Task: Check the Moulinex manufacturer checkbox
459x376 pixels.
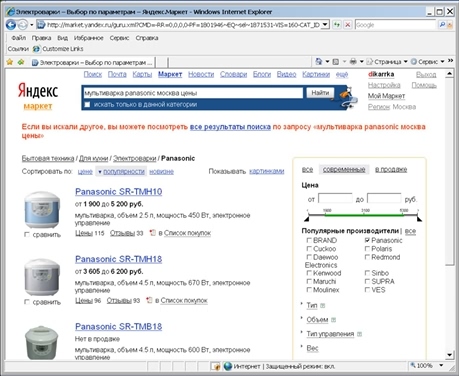Action: tap(309, 290)
